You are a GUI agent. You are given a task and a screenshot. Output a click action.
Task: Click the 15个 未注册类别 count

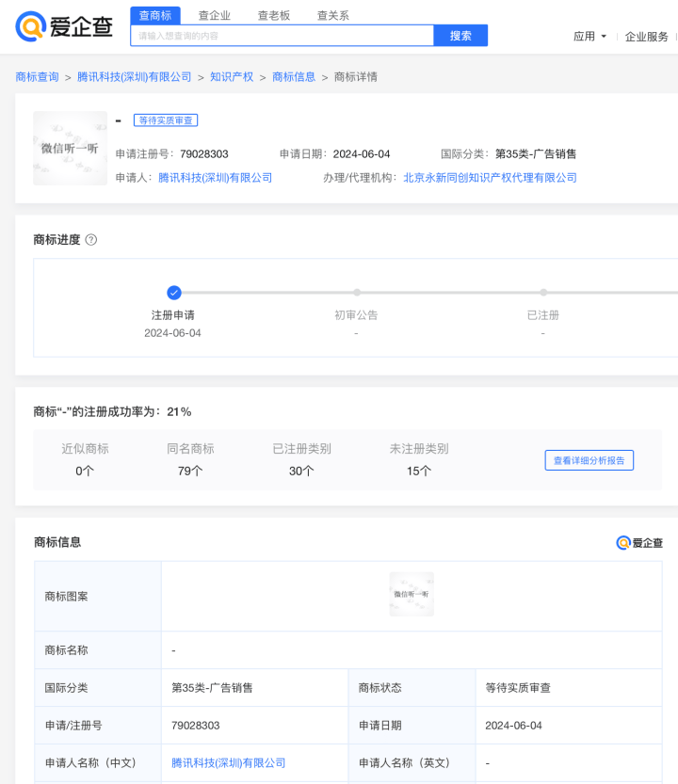click(x=419, y=471)
